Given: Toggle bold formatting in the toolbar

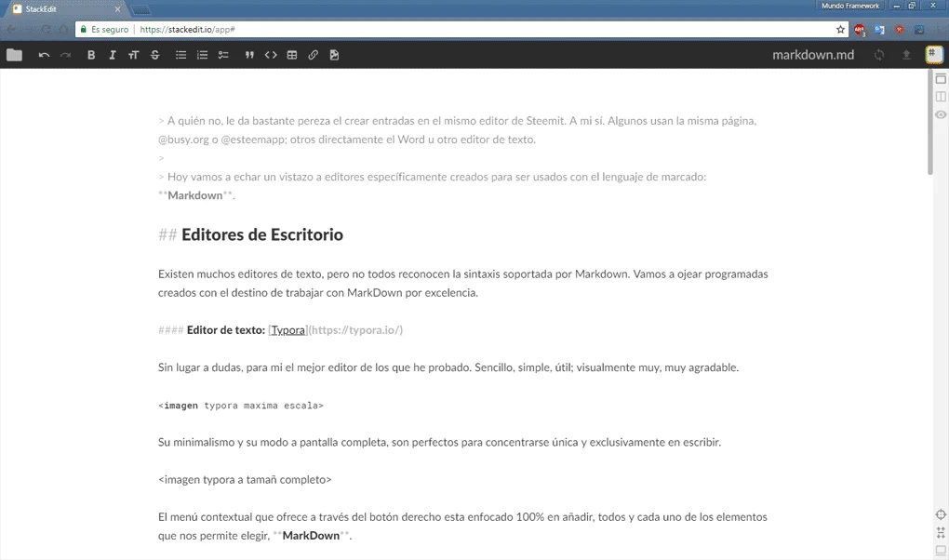Looking at the screenshot, I should (90, 54).
